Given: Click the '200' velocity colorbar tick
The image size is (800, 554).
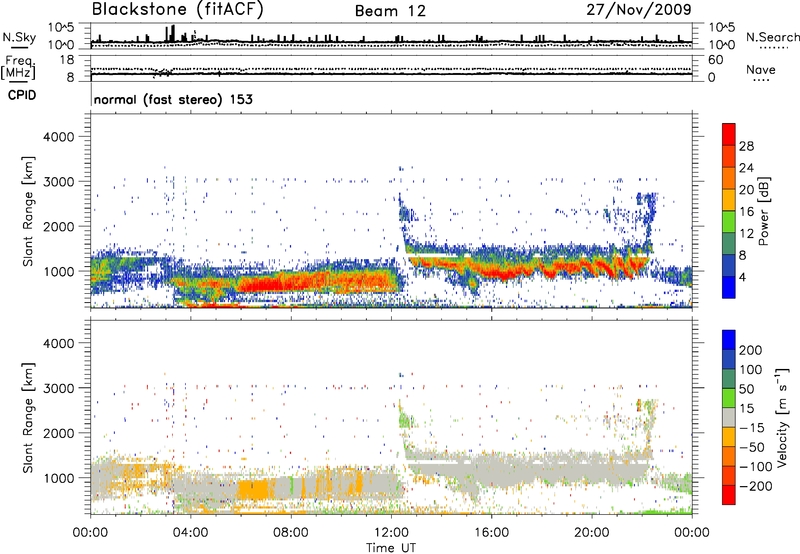Looking at the screenshot, I should coord(751,350).
